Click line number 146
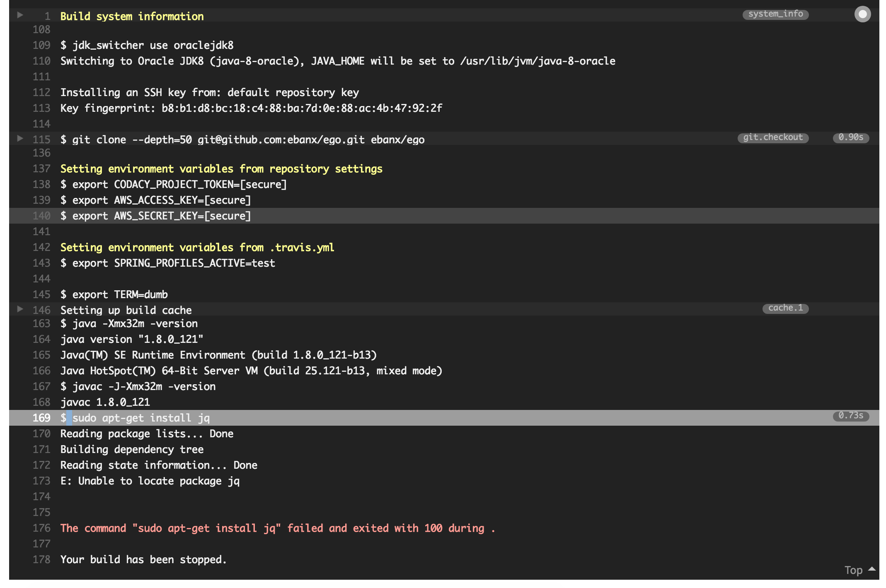 click(41, 310)
